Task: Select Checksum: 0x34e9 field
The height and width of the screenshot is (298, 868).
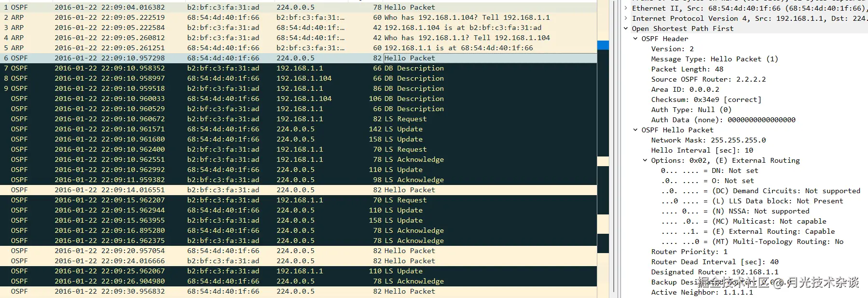Action: (706, 99)
